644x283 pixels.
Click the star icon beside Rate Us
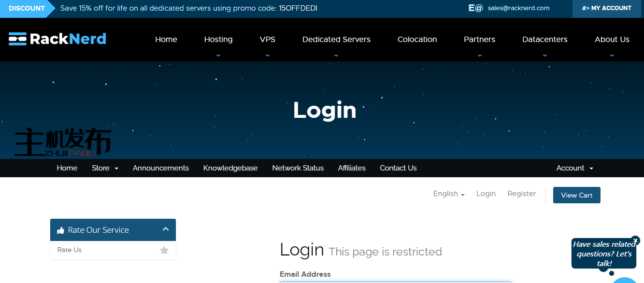pyautogui.click(x=164, y=250)
